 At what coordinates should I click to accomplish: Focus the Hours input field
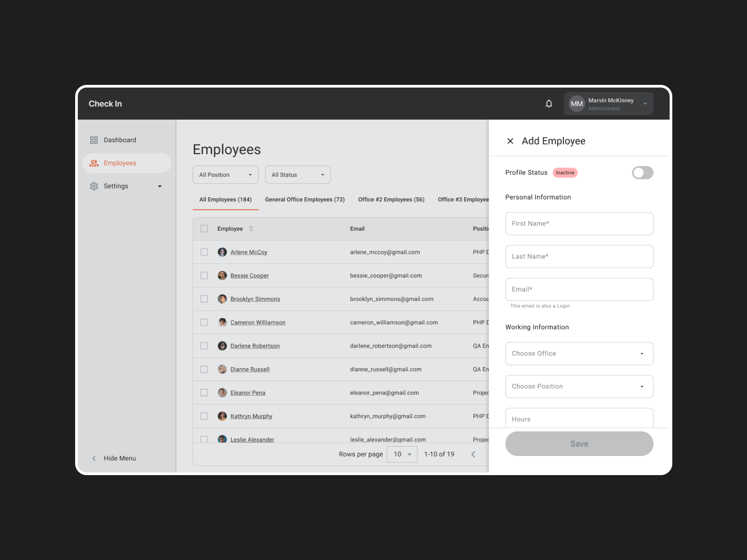pos(579,418)
